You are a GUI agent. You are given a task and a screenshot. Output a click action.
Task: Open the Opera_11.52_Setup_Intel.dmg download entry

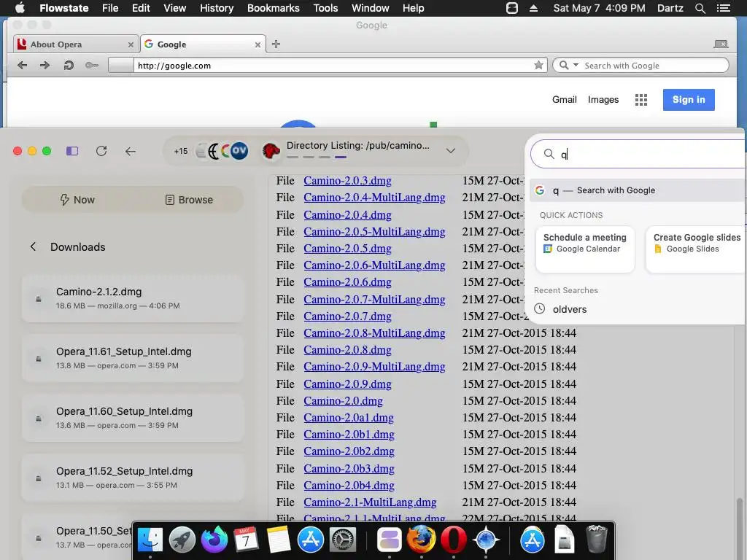point(133,477)
